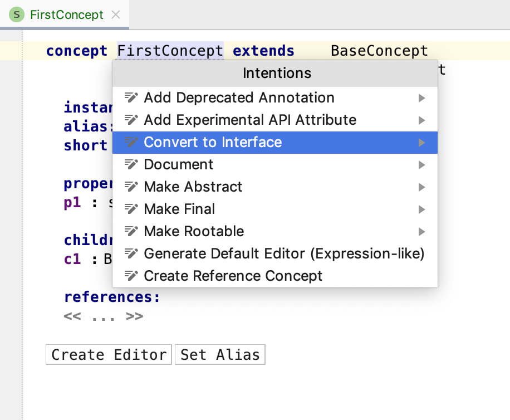
Task: Click the intention icon beside Make Abstract
Action: tap(131, 187)
